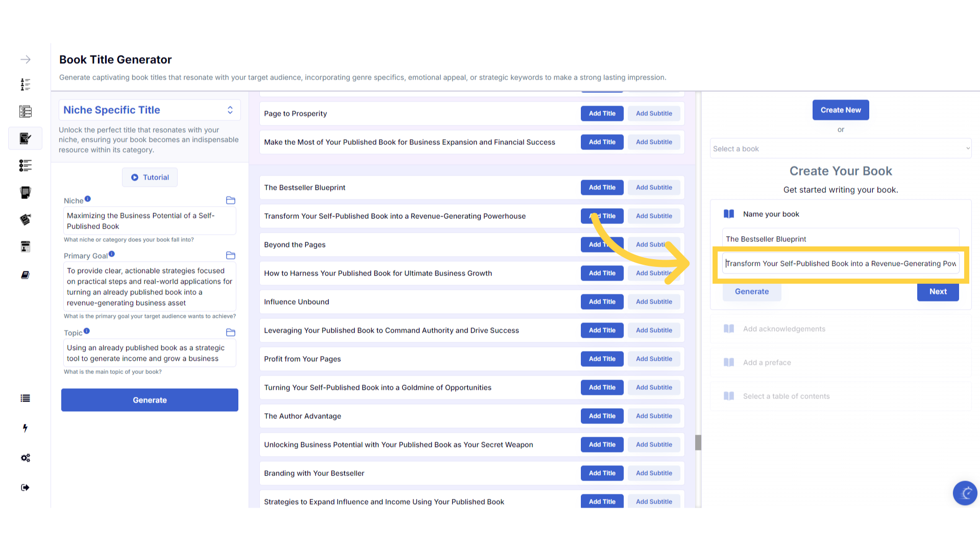
Task: Open the Select a book dropdown
Action: pos(840,148)
